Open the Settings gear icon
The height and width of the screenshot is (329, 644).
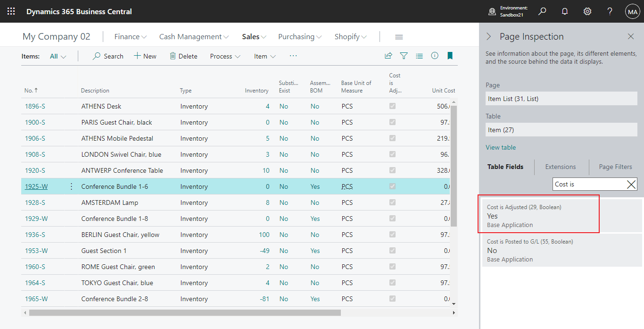pos(587,11)
